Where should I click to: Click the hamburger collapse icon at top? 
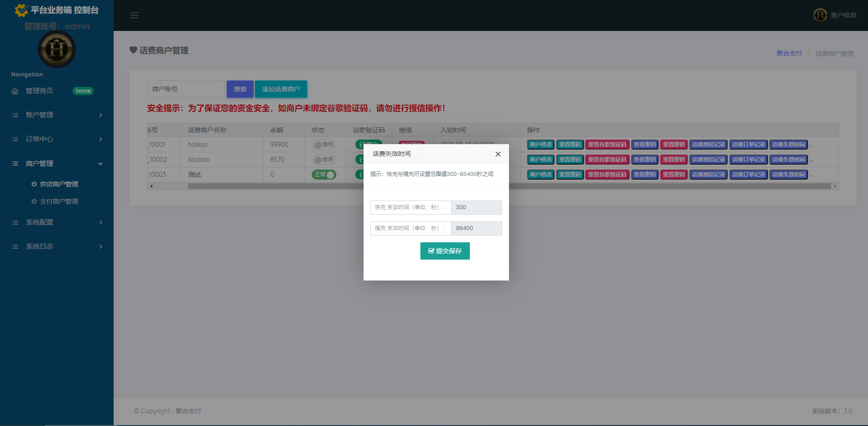click(134, 15)
